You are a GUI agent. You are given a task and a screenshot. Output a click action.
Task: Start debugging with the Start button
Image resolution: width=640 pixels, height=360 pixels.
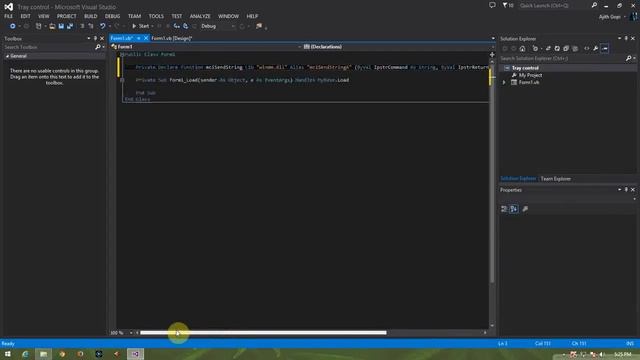tap(141, 26)
